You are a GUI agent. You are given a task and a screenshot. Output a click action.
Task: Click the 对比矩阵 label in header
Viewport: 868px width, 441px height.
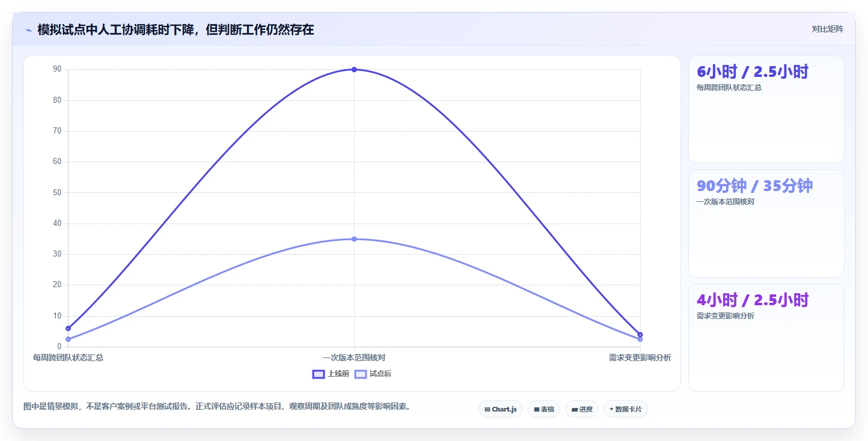pos(827,29)
